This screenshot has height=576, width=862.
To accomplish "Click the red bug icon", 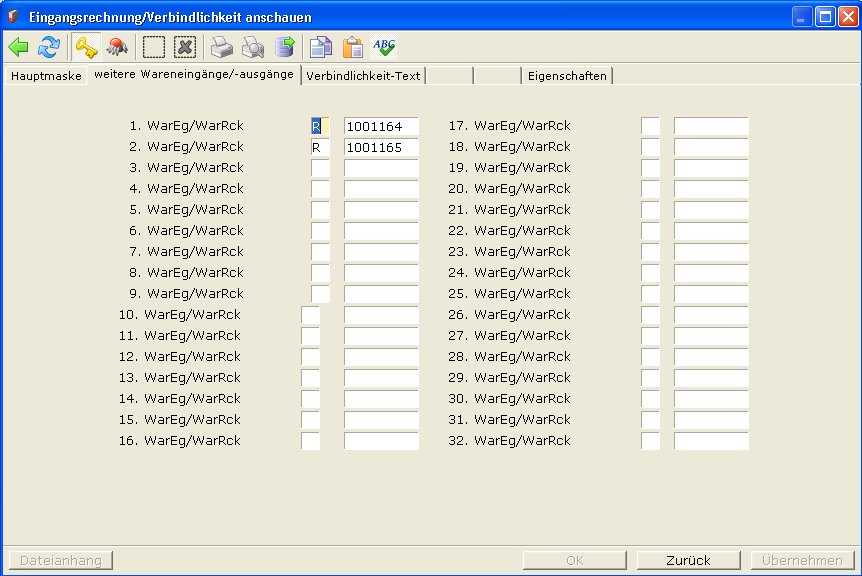I will pyautogui.click(x=117, y=47).
